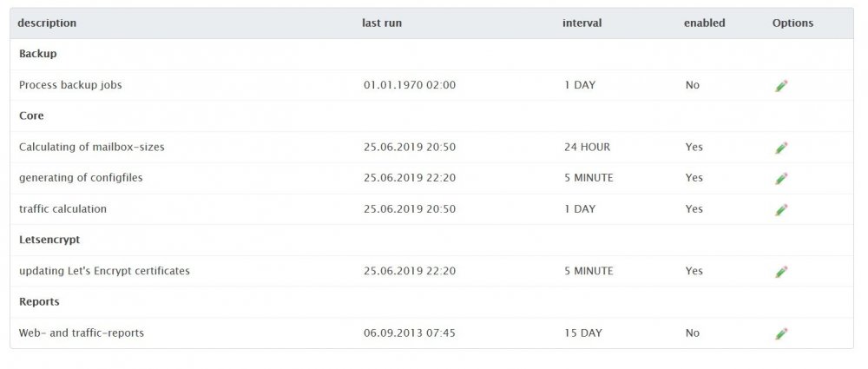
Task: Click the Reports section heading
Action: 39,301
